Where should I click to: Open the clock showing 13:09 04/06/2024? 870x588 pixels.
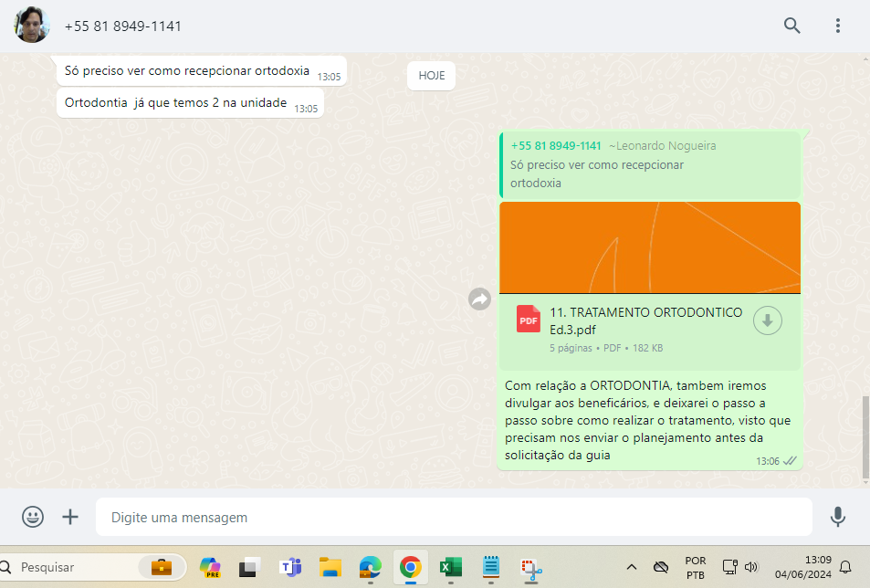(x=802, y=567)
